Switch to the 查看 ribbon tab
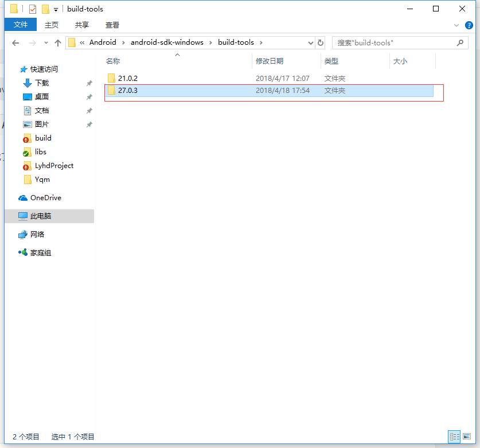The image size is (480, 448). click(112, 25)
